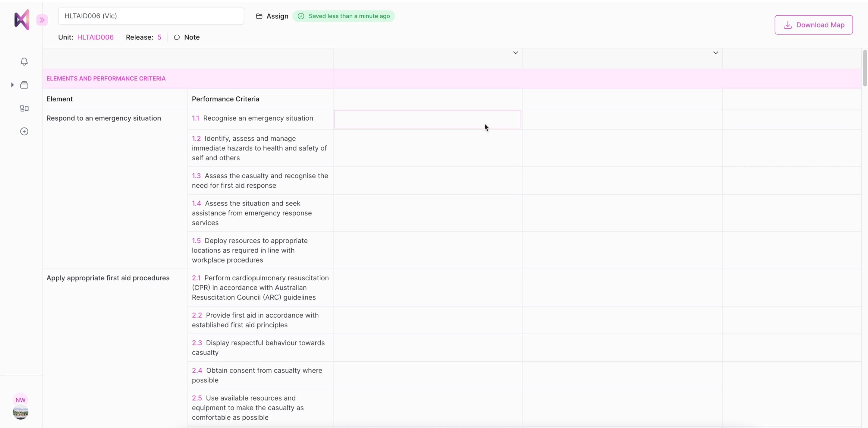Open first column header dropdown chevron
The width and height of the screenshot is (868, 428).
(x=515, y=52)
